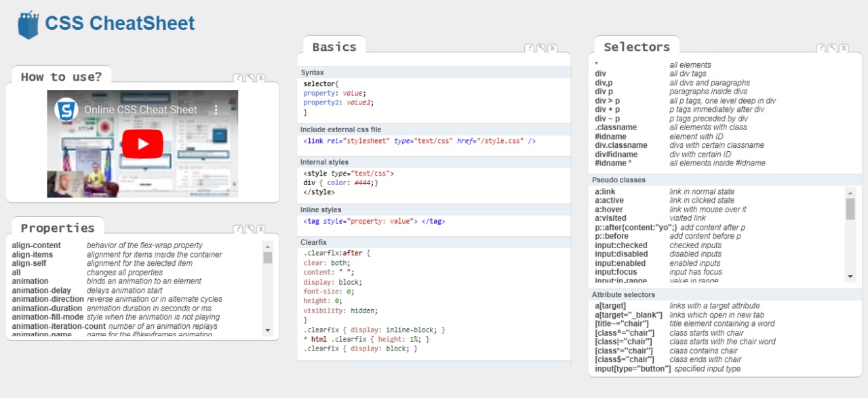The height and width of the screenshot is (398, 868).
Task: Play the Online CSS Cheat Sheet video
Action: point(142,144)
